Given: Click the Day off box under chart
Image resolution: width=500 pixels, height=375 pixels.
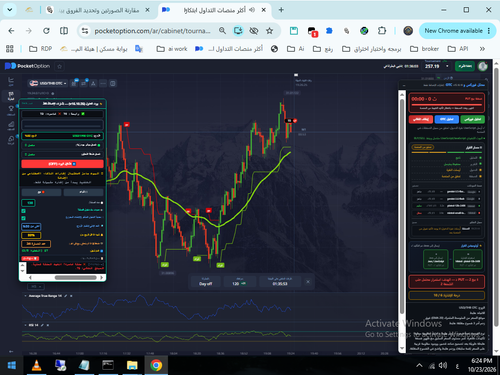Looking at the screenshot, I should (205, 281).
